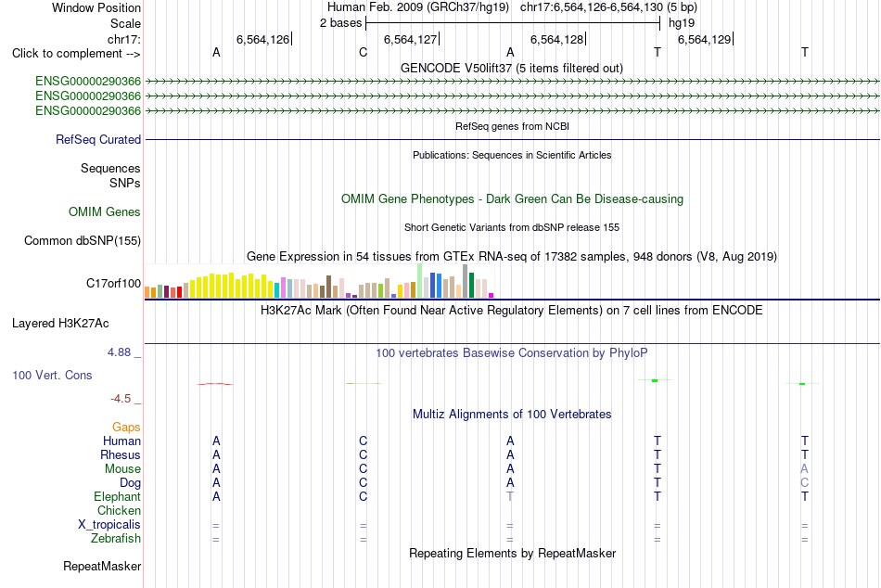Viewport: 881px width, 588px height.
Task: Click the faded C in the Dog row
Action: (805, 483)
